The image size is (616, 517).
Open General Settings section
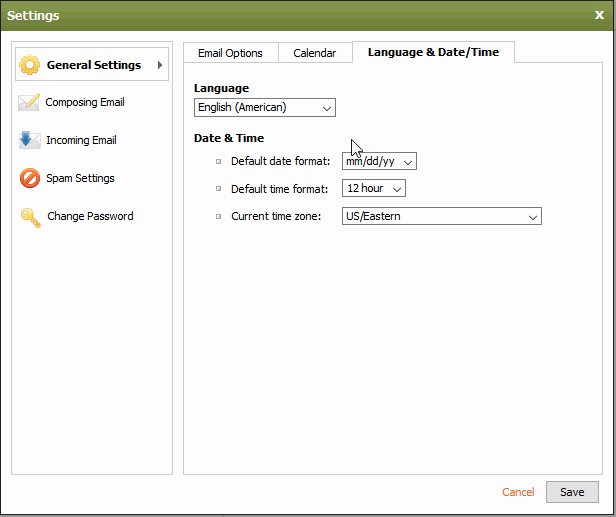point(92,64)
